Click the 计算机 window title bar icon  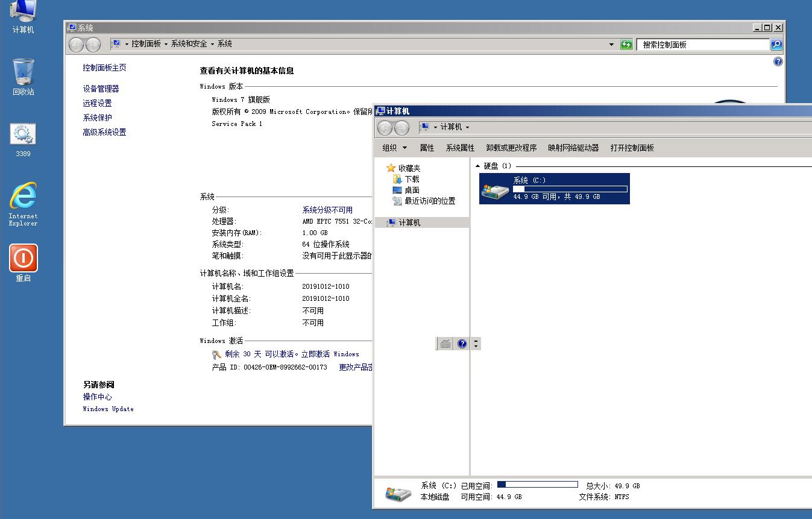coord(380,111)
